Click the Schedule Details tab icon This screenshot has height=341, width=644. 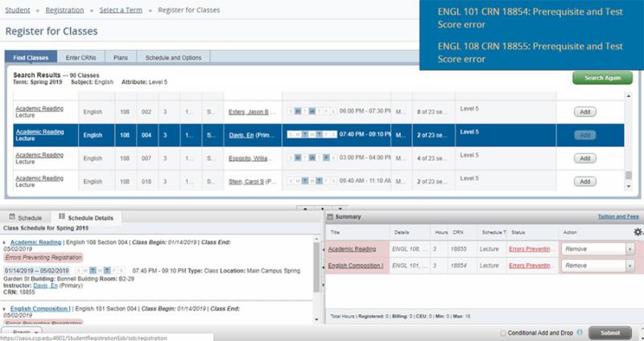[x=61, y=218]
